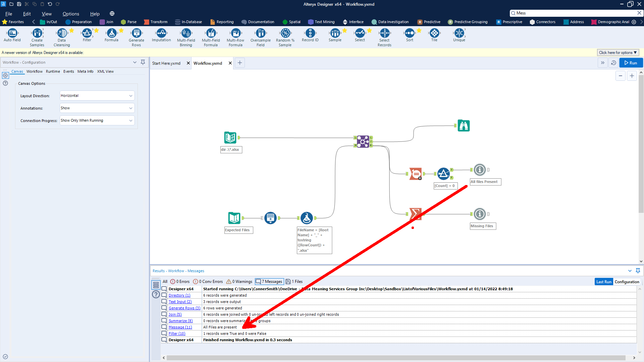Select the Generate Rows tool

[x=136, y=34]
